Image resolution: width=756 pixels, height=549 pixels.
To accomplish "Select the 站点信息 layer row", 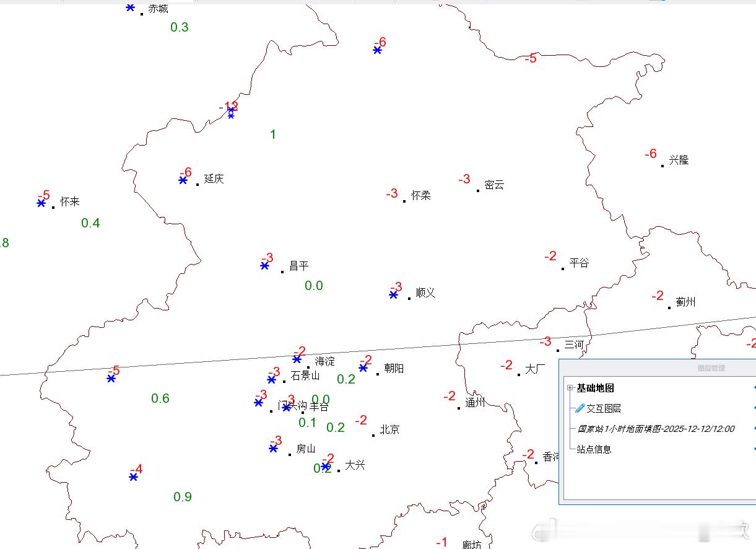I will click(594, 449).
